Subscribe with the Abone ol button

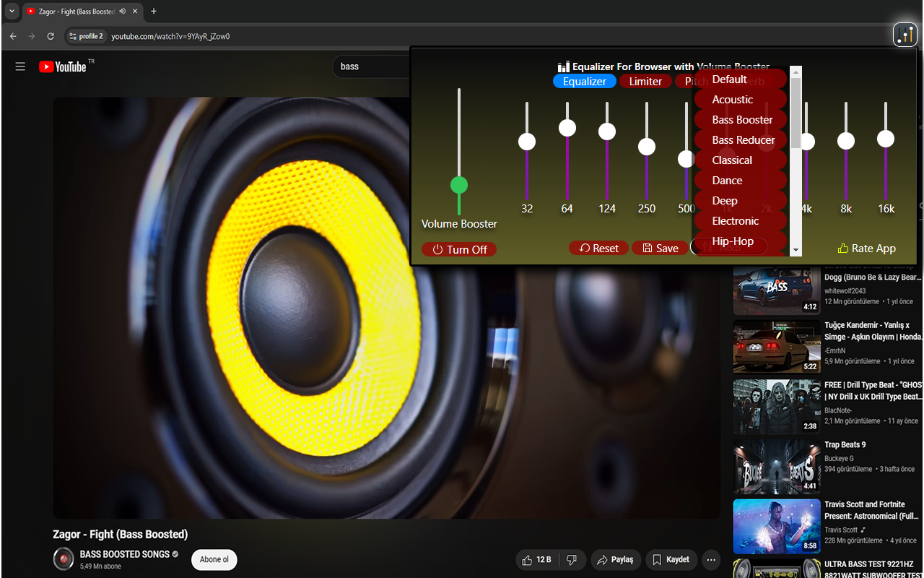(214, 559)
